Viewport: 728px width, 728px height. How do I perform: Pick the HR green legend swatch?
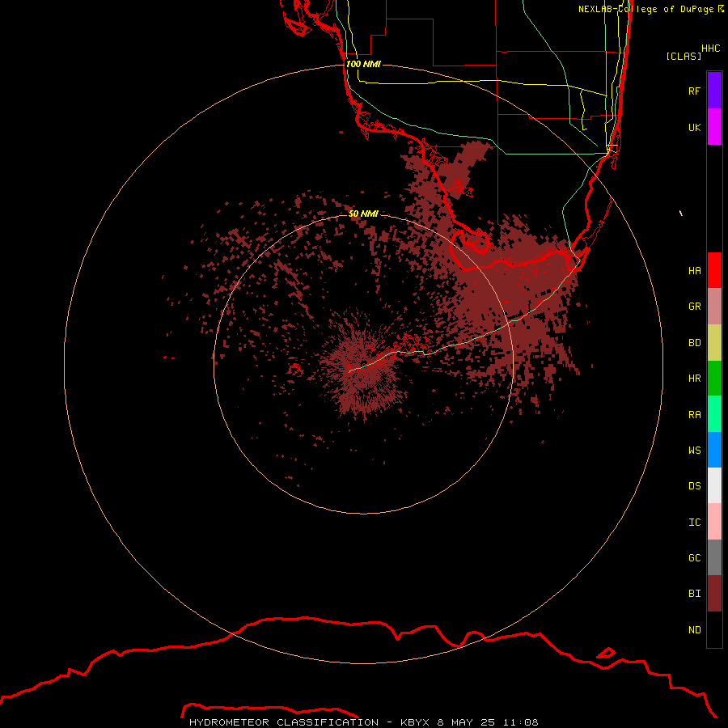pos(714,379)
